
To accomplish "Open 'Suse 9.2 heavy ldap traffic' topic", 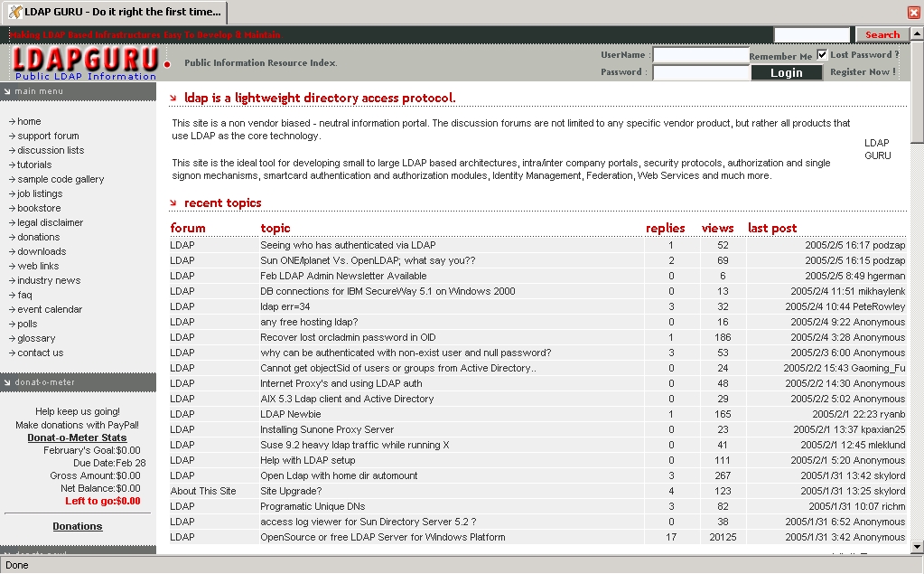I will pos(355,445).
